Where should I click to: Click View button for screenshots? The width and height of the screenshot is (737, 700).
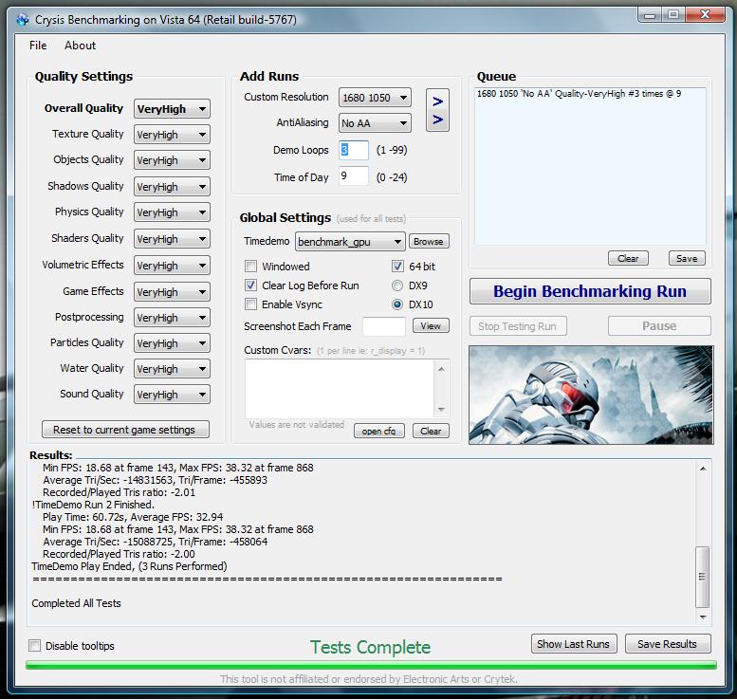click(431, 325)
